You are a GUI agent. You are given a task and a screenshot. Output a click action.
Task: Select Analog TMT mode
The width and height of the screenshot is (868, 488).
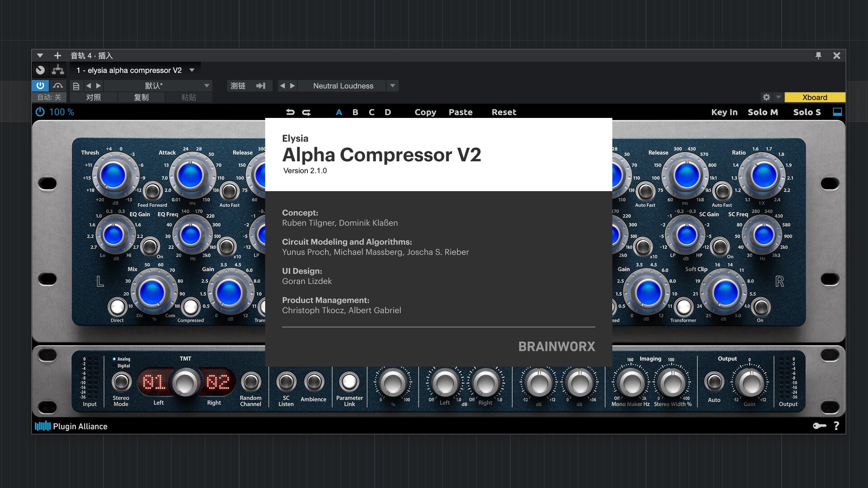coord(121,359)
